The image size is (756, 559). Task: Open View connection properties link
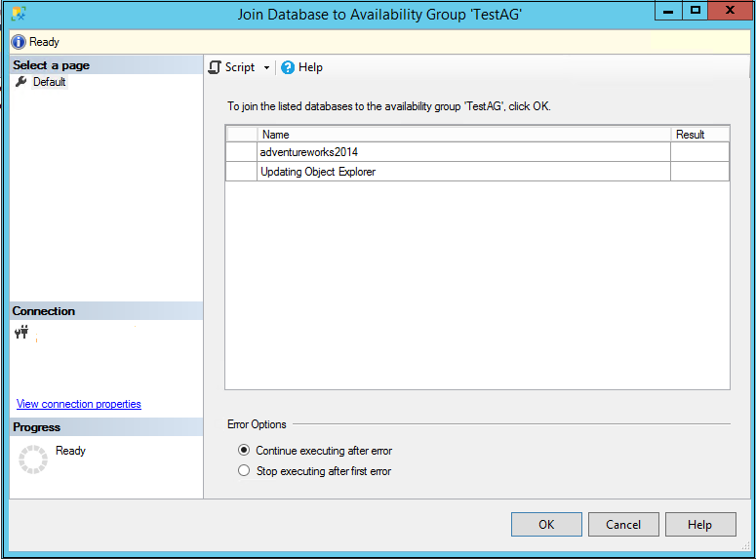click(79, 404)
